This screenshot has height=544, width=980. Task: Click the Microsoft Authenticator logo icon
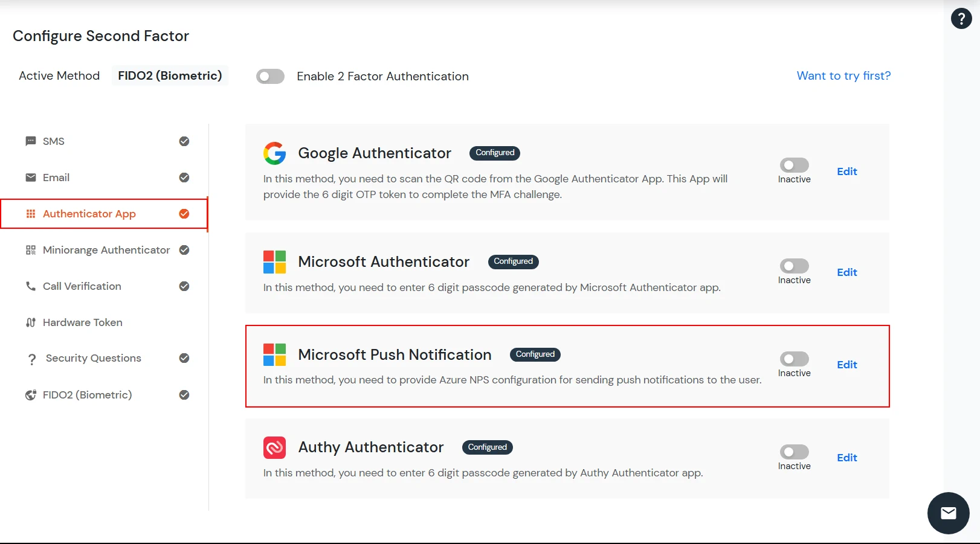point(274,261)
